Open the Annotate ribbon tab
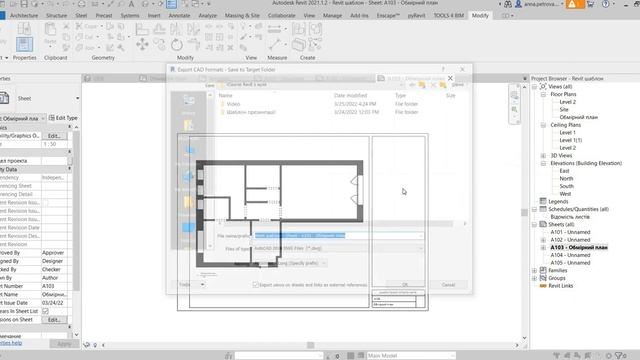640x360 pixels. tap(179, 16)
